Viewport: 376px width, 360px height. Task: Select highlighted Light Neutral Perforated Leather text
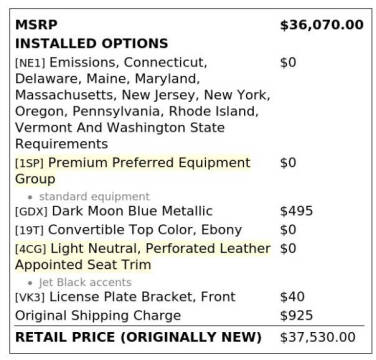click(143, 257)
